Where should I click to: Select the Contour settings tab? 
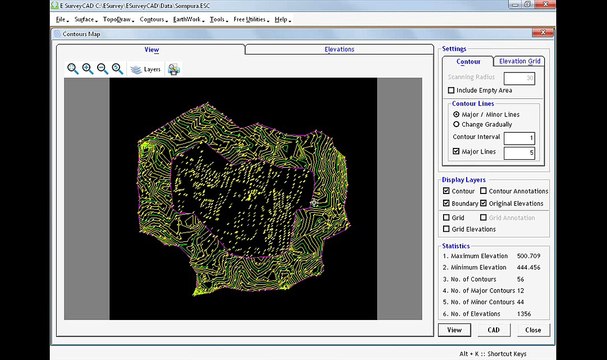[x=468, y=62]
